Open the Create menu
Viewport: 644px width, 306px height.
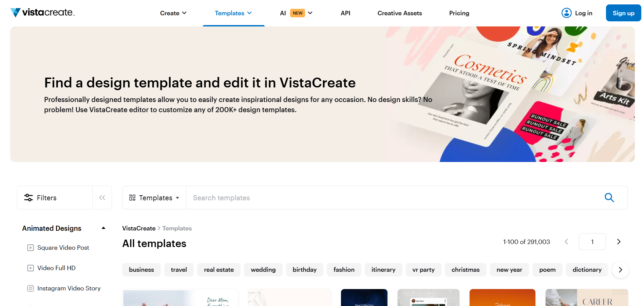(x=173, y=13)
